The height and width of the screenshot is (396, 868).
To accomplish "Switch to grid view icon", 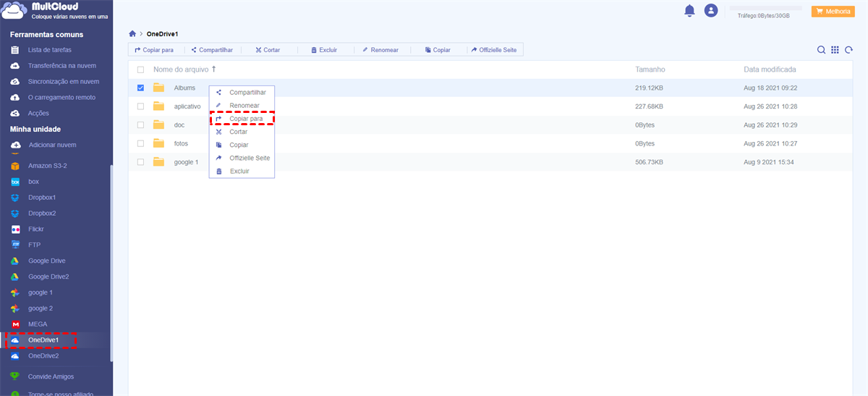I will coord(835,50).
